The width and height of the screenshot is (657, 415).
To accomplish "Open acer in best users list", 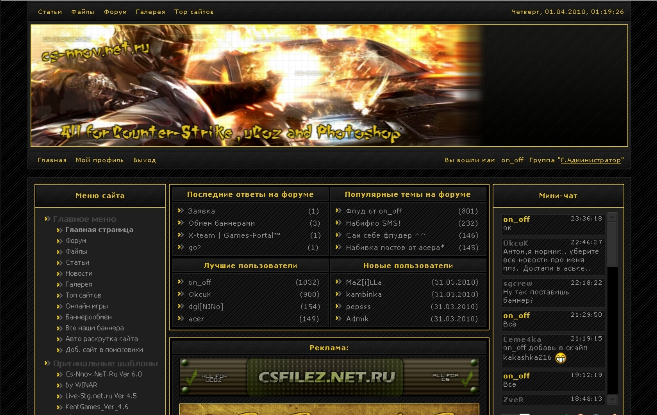I will click(196, 319).
